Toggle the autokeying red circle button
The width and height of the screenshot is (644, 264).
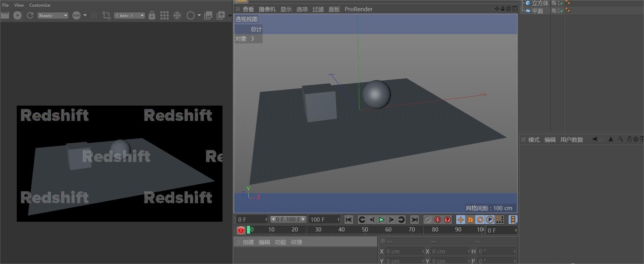tap(437, 220)
